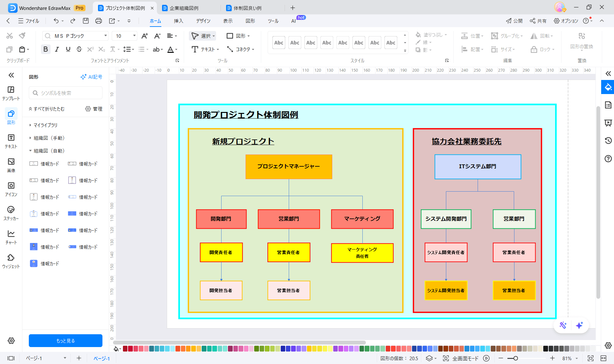
Task: Add a new page with plus icon
Action: pyautogui.click(x=79, y=358)
